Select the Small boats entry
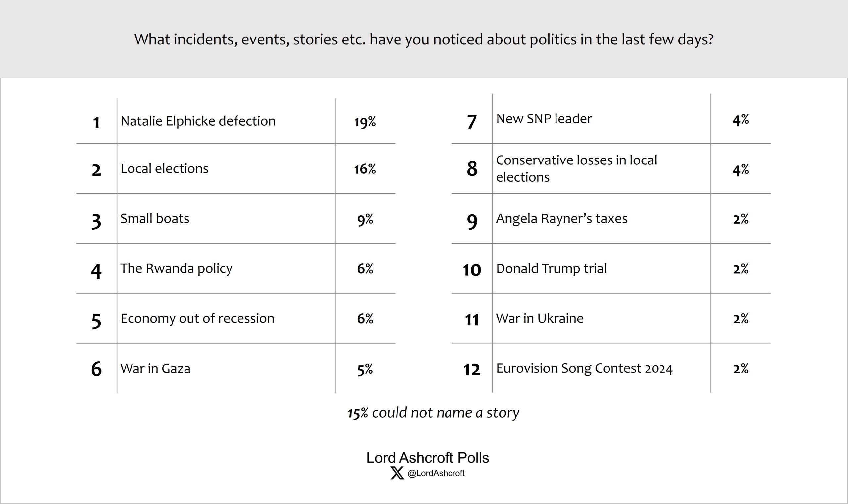The image size is (848, 504). [155, 219]
